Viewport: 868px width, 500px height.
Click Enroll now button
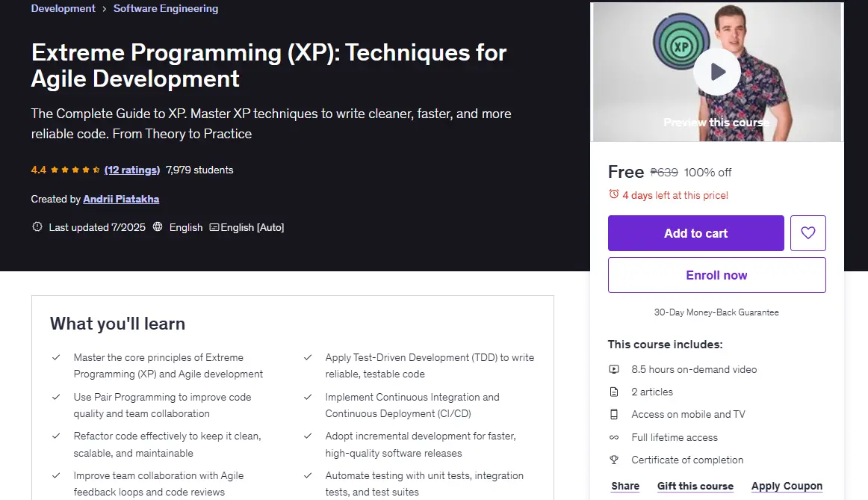click(717, 275)
